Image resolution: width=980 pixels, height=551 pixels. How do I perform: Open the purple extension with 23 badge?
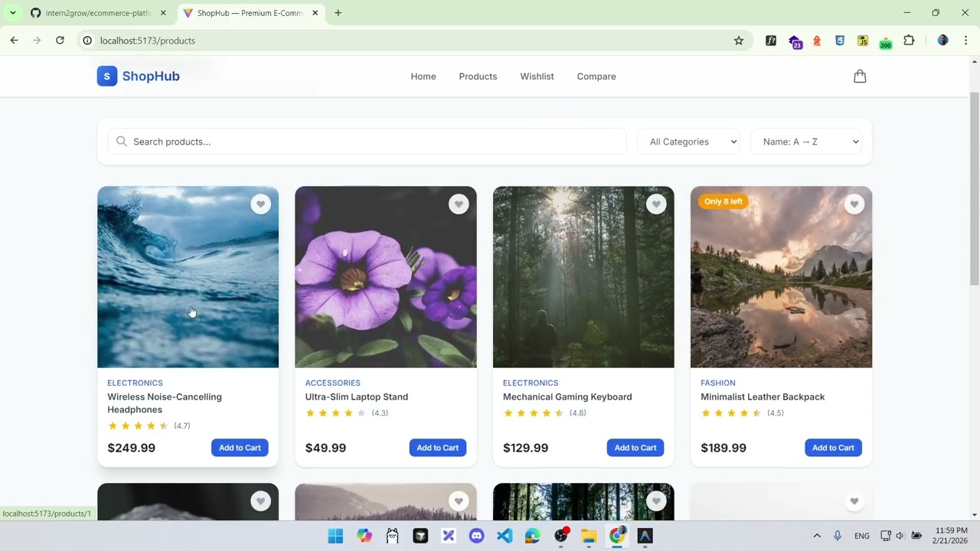point(795,41)
